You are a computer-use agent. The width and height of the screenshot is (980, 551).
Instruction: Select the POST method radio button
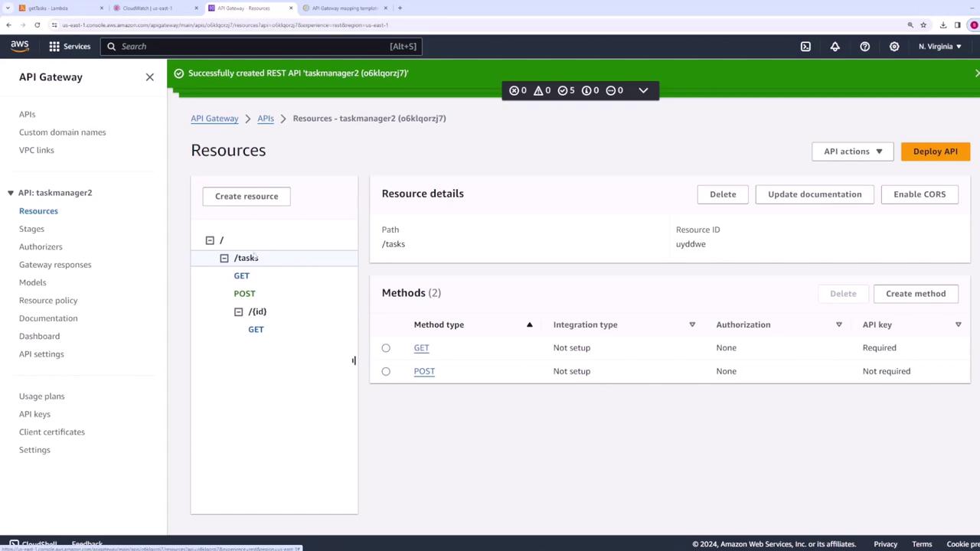tap(386, 371)
